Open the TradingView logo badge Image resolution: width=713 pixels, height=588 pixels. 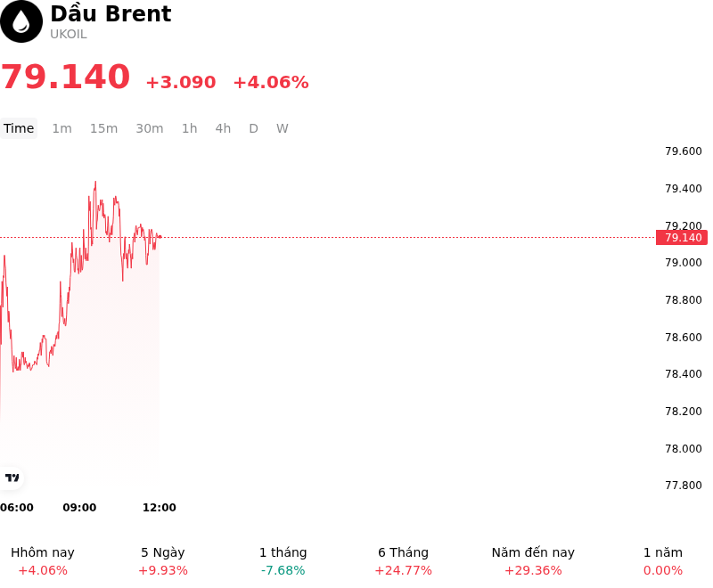click(12, 478)
